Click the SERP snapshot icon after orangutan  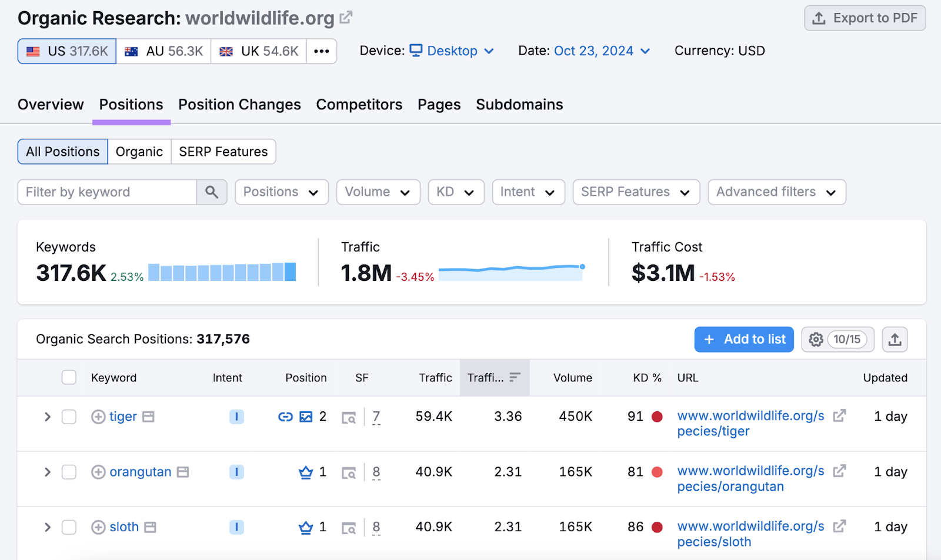click(x=183, y=472)
